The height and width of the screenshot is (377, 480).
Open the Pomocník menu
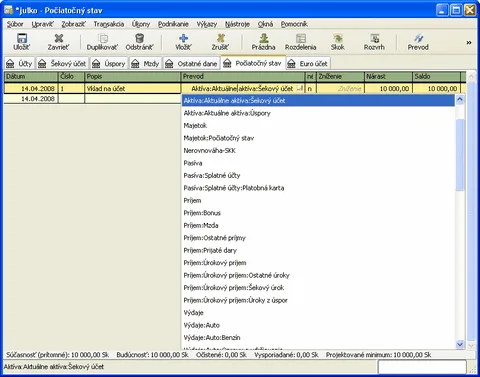click(294, 24)
